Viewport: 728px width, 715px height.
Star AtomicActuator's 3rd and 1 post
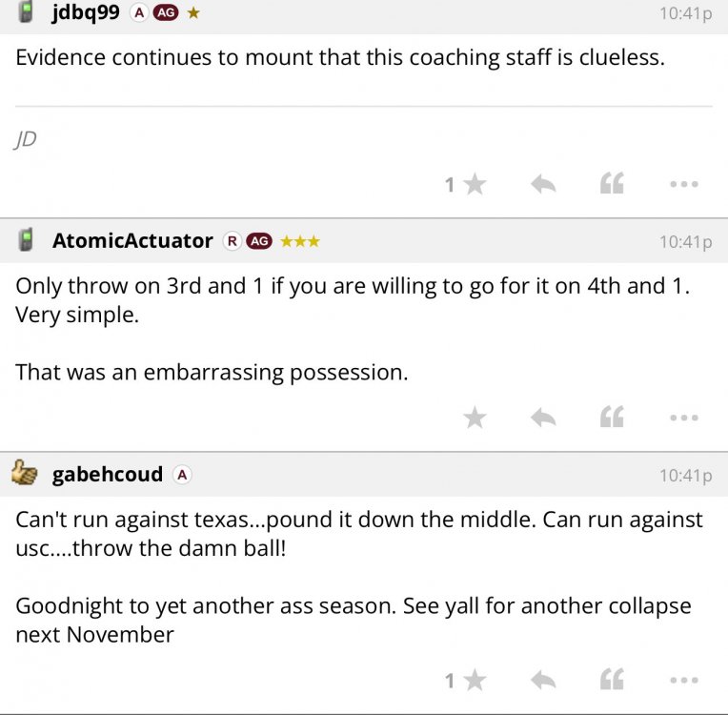pos(474,418)
